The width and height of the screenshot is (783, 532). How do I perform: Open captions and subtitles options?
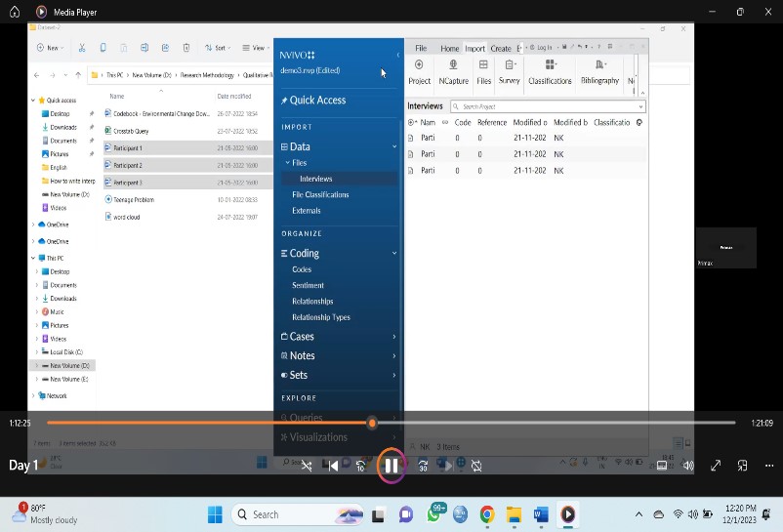point(662,466)
